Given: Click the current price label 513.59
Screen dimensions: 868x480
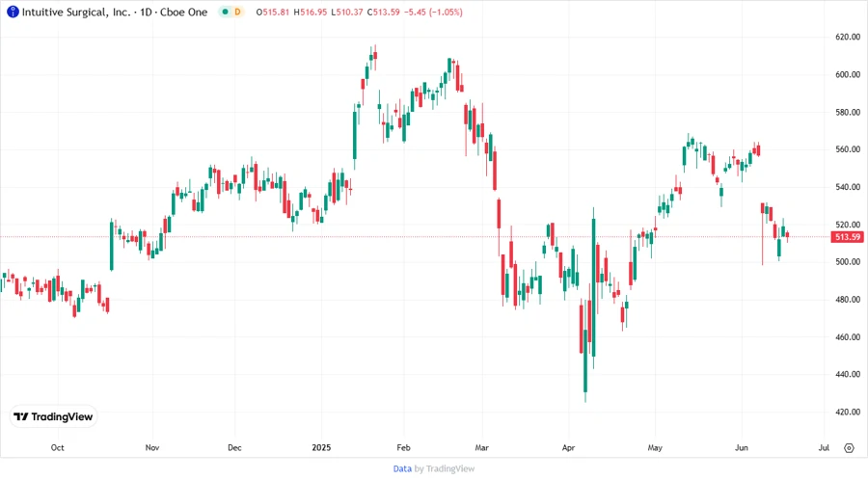Looking at the screenshot, I should click(x=848, y=237).
